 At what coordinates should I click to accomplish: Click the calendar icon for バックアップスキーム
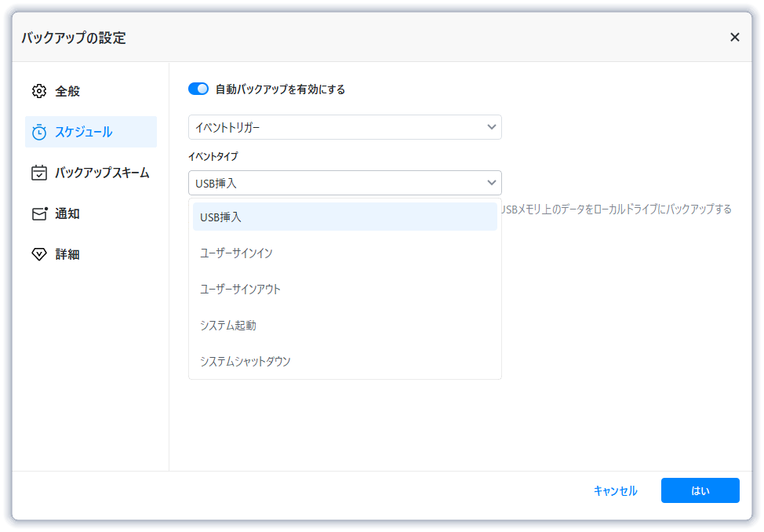click(x=39, y=173)
